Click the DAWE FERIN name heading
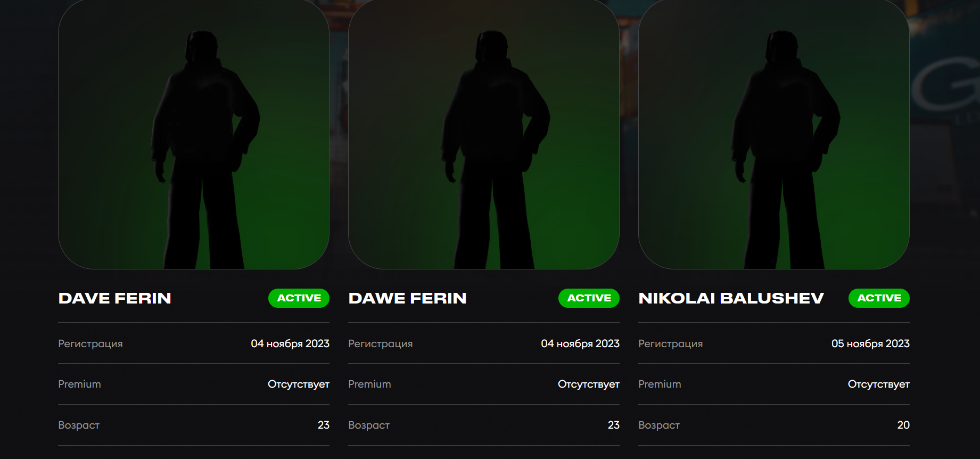This screenshot has width=980, height=459. pyautogui.click(x=408, y=298)
